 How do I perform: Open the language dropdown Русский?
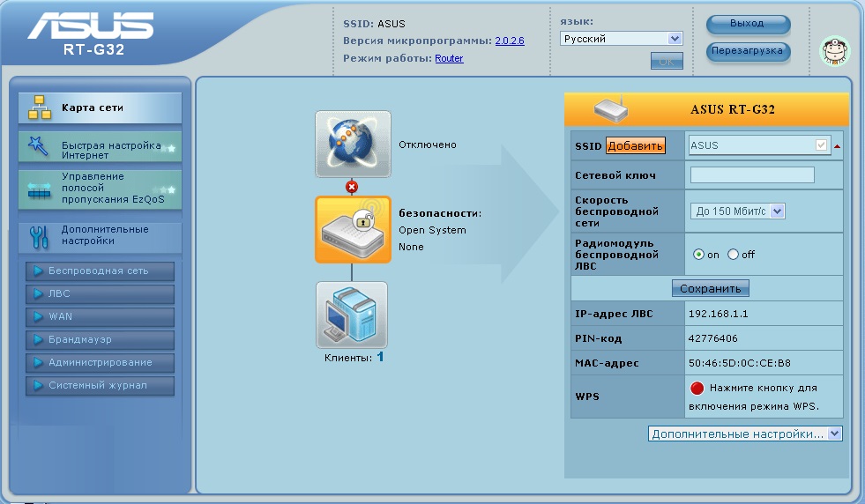(621, 39)
